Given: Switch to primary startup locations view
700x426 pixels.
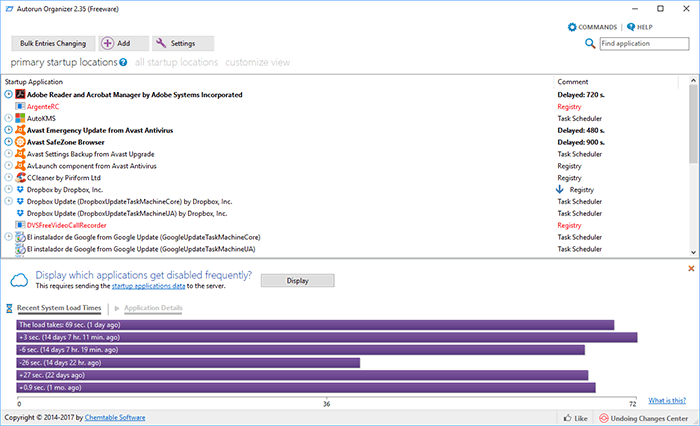Looking at the screenshot, I should pyautogui.click(x=64, y=63).
